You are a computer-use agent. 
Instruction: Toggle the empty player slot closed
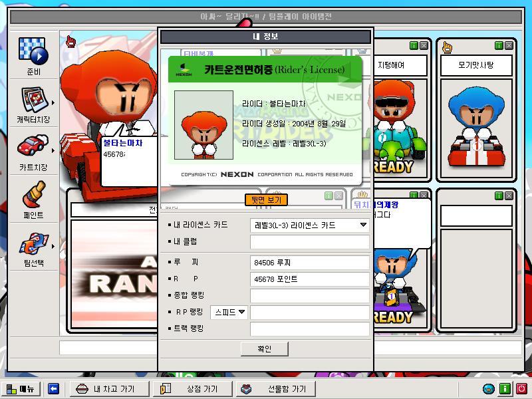click(509, 196)
